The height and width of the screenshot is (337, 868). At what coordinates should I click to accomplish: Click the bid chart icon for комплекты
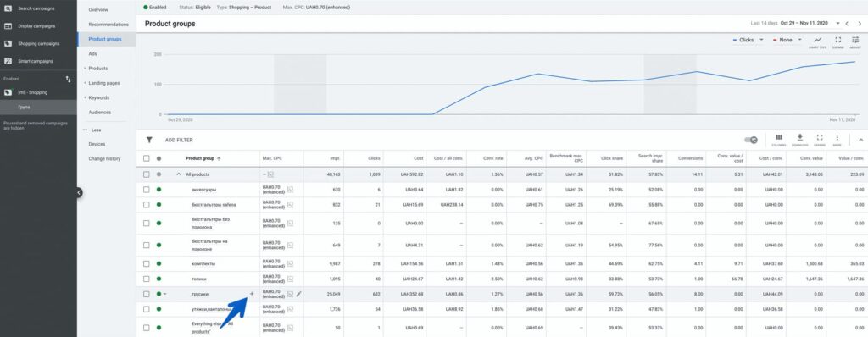coord(290,264)
